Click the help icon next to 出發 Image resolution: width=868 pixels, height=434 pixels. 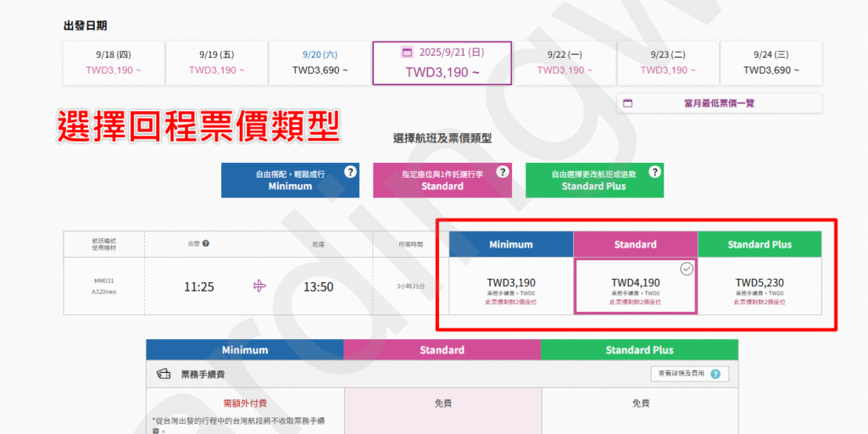click(206, 243)
